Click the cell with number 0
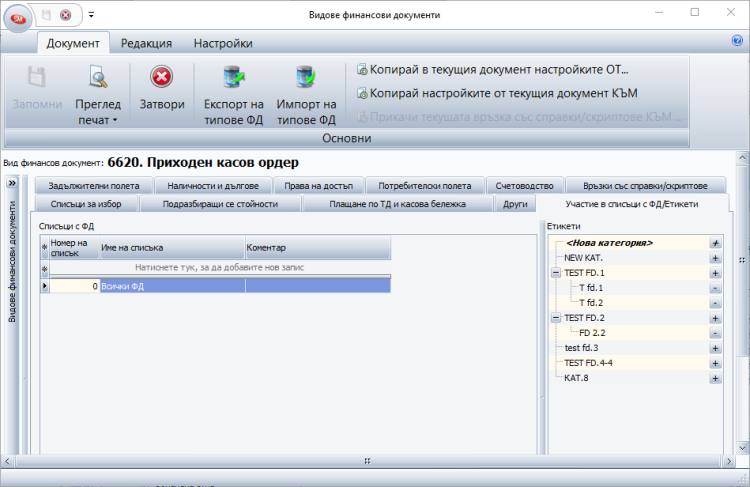Screen dimensions: 750x487 (x=75, y=286)
